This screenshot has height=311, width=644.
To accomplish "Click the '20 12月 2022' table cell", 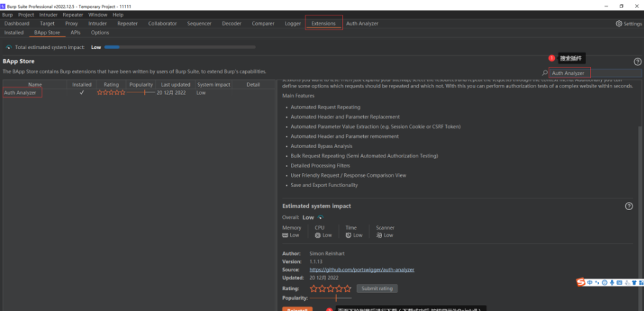I will 171,93.
